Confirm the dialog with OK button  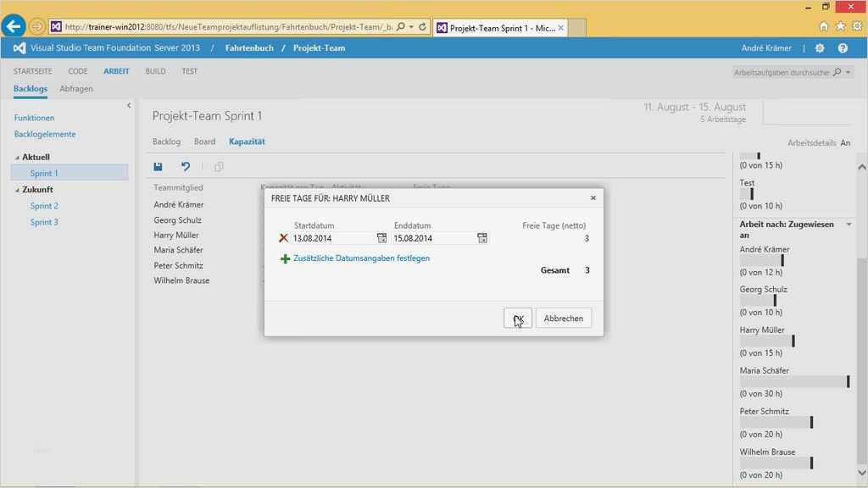click(x=518, y=319)
